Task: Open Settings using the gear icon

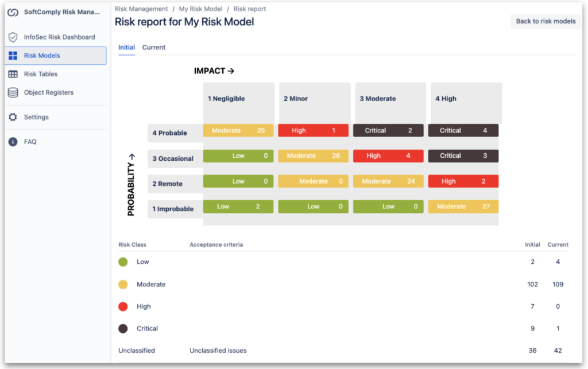Action: point(13,118)
